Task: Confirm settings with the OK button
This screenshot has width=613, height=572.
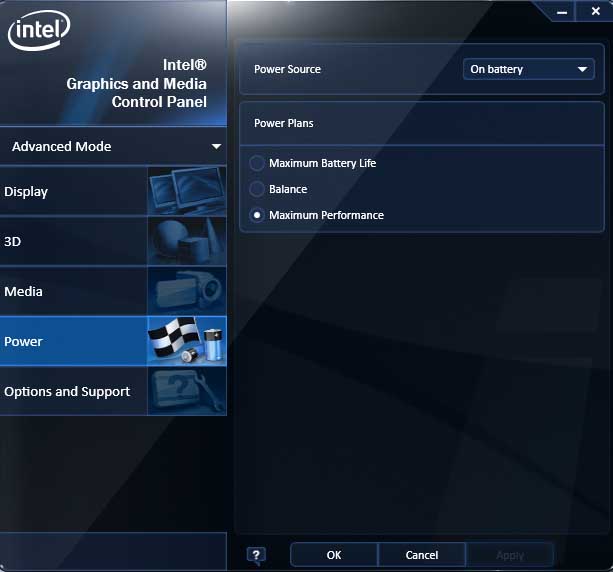Action: [334, 555]
